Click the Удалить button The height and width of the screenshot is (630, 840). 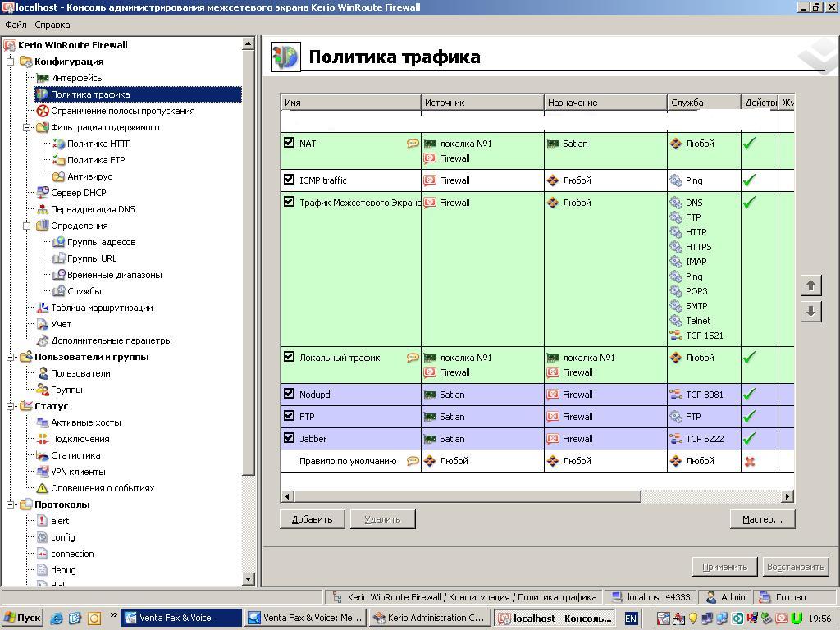click(382, 519)
